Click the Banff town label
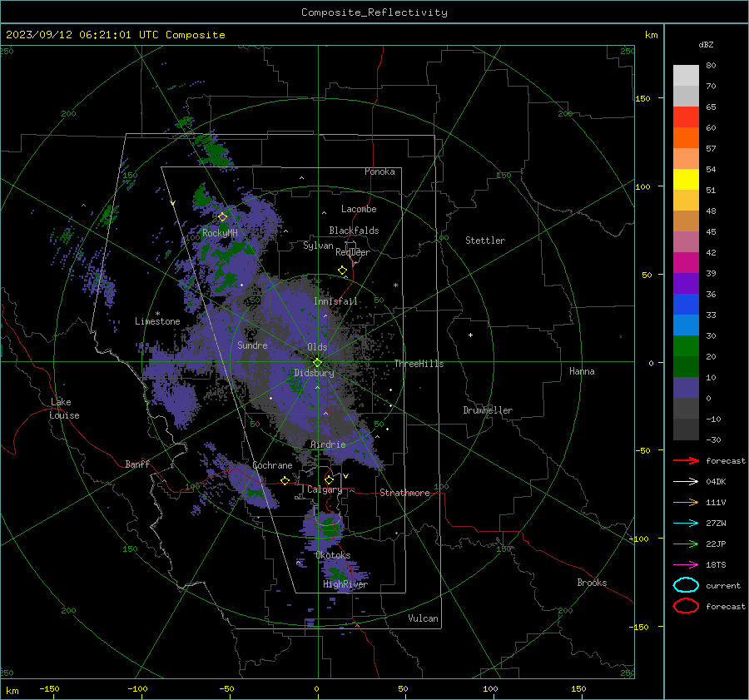This screenshot has width=749, height=700. (x=137, y=464)
